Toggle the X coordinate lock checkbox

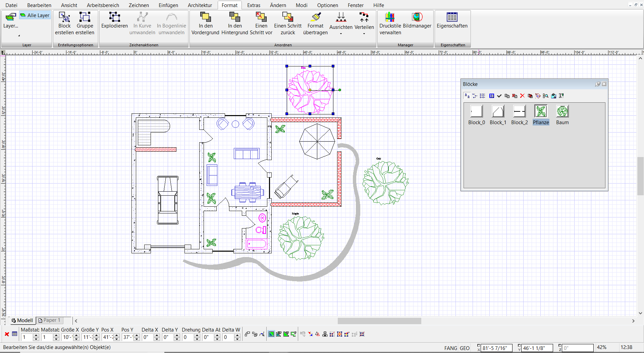[479, 346]
